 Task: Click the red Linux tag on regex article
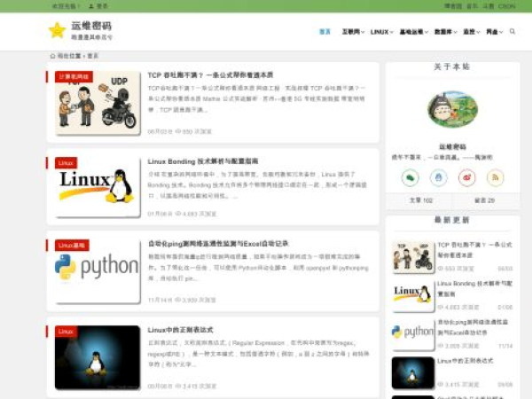(x=66, y=331)
